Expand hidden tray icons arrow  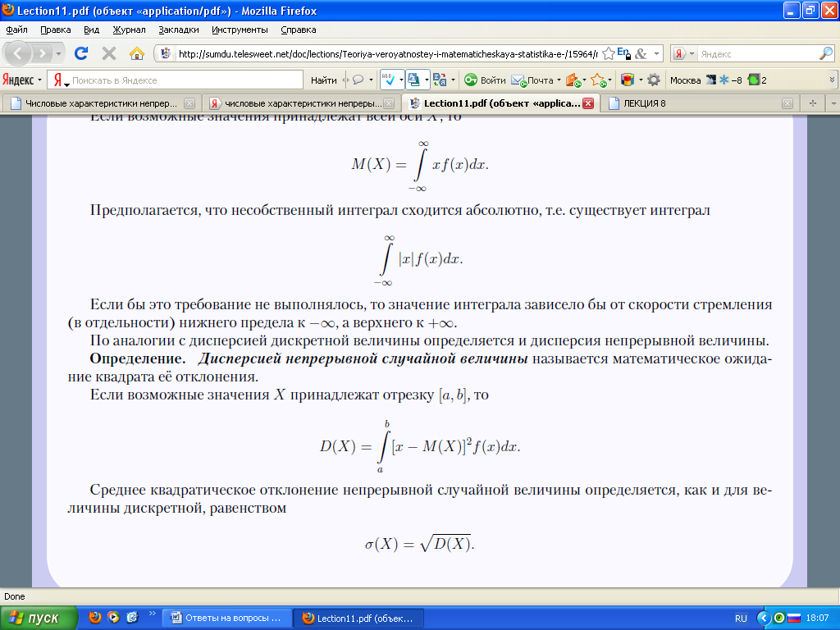pyautogui.click(x=764, y=619)
